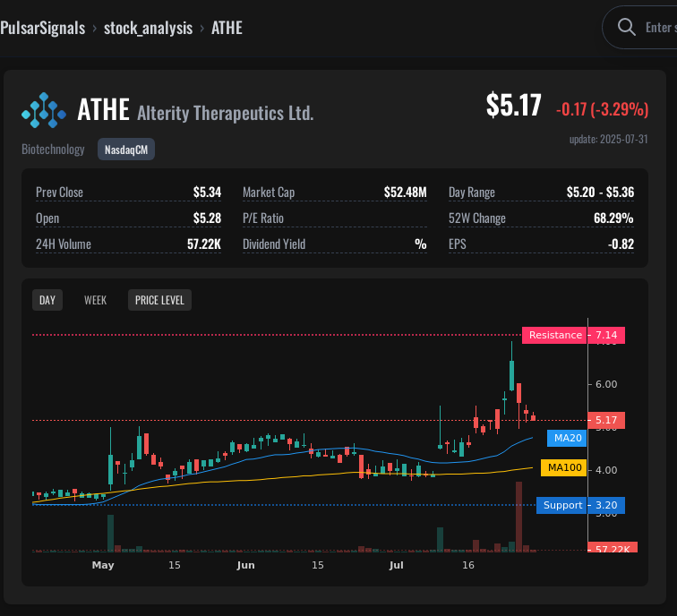Click the ATHE breadcrumb item
The image size is (677, 616).
pyautogui.click(x=227, y=28)
